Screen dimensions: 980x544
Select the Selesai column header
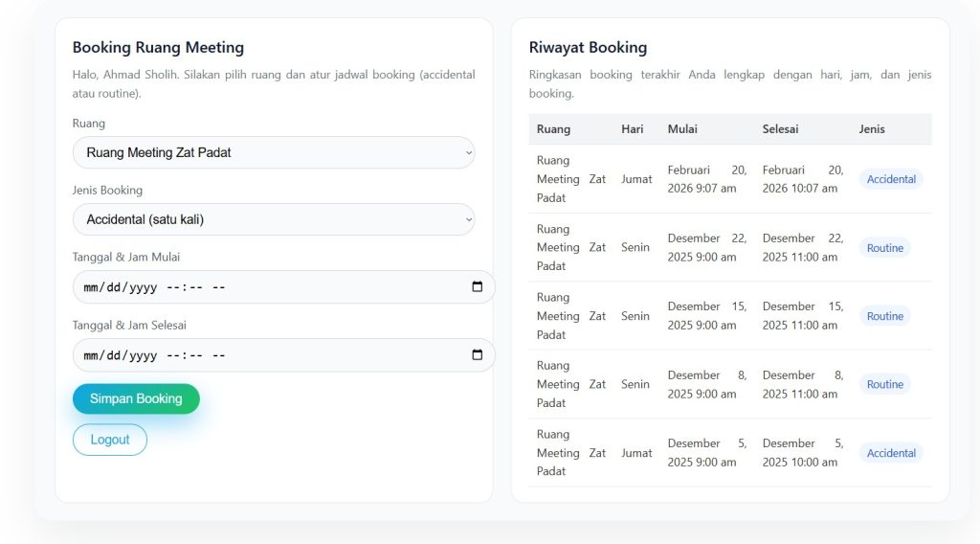click(x=780, y=129)
